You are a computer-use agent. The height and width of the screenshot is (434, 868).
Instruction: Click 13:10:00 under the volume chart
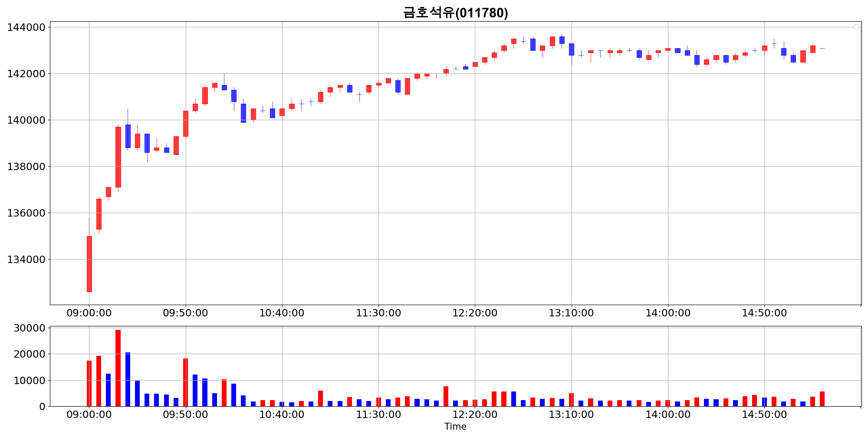click(x=571, y=414)
